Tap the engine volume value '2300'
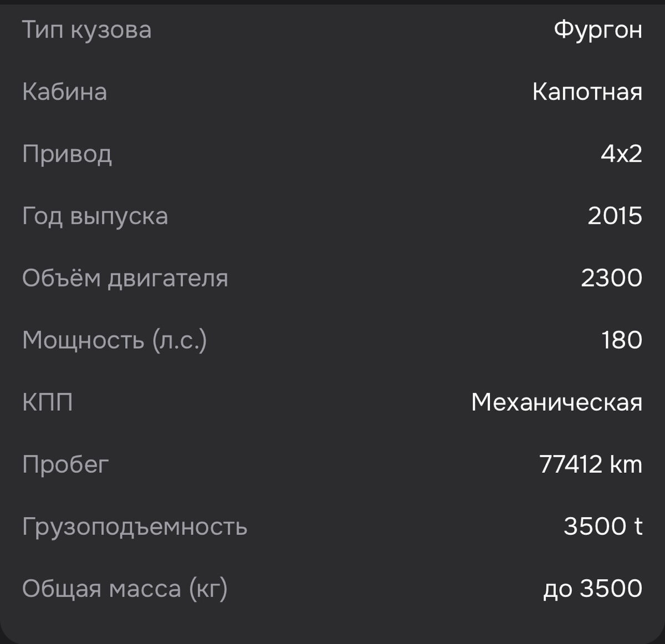The image size is (665, 644). pyautogui.click(x=612, y=278)
